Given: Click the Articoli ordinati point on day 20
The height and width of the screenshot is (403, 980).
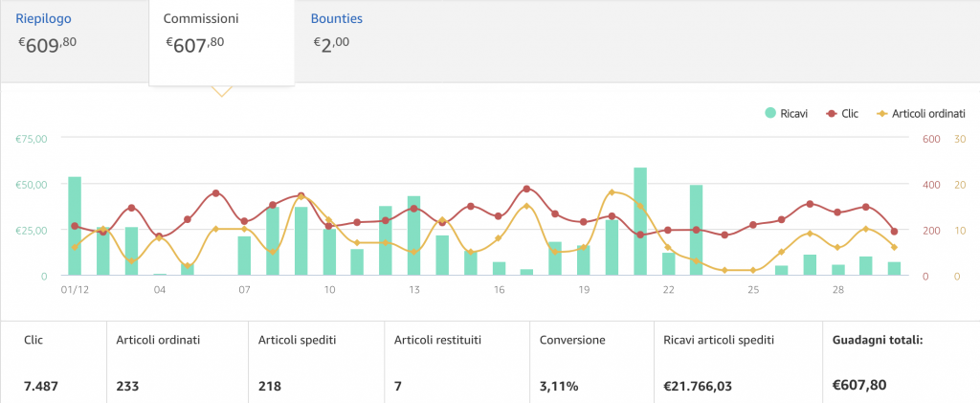Looking at the screenshot, I should 612,192.
